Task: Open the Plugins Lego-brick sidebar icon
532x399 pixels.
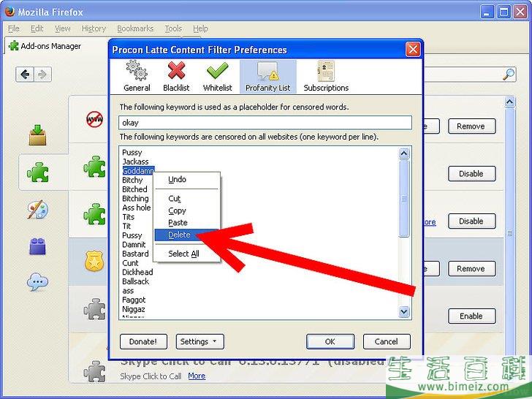Action: tap(38, 246)
